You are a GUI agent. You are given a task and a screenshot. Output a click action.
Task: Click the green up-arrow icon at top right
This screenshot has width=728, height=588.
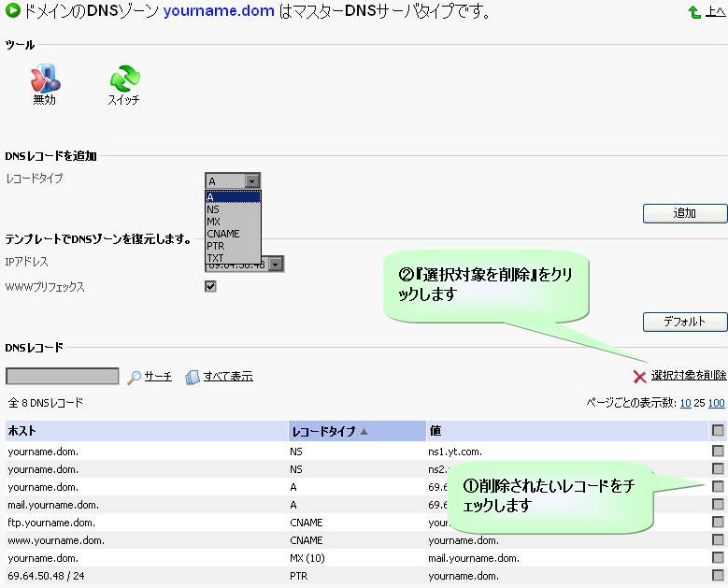click(694, 13)
